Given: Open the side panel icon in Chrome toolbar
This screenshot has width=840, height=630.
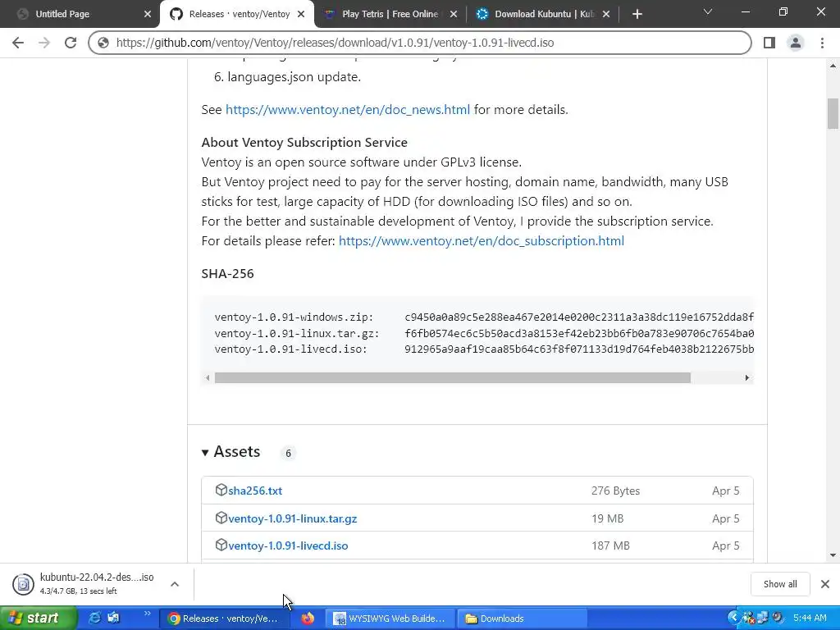Looking at the screenshot, I should pyautogui.click(x=769, y=43).
